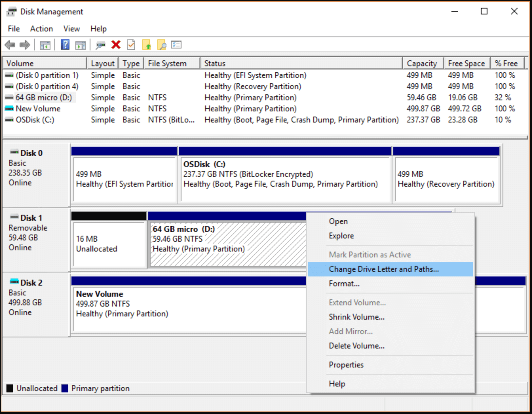
Task: Click the drive rescan magnifier icon
Action: click(101, 45)
